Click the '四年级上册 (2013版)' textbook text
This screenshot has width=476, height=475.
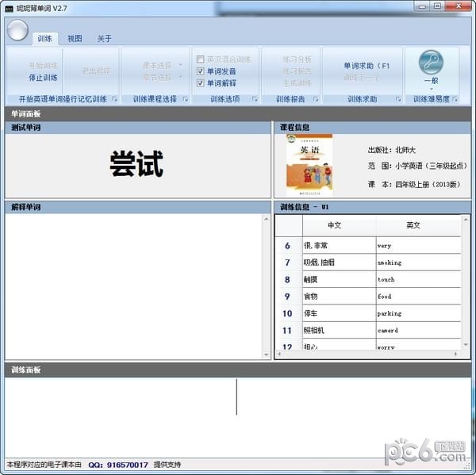click(x=428, y=185)
